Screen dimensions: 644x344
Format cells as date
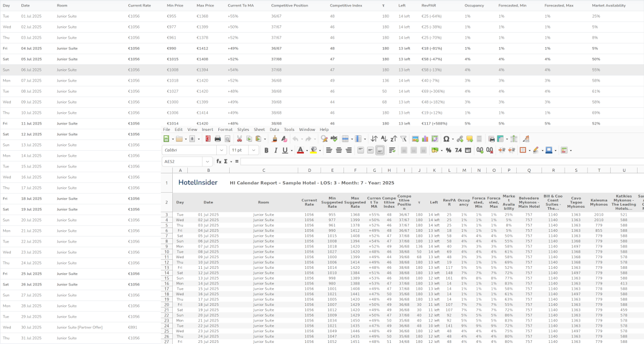click(467, 150)
